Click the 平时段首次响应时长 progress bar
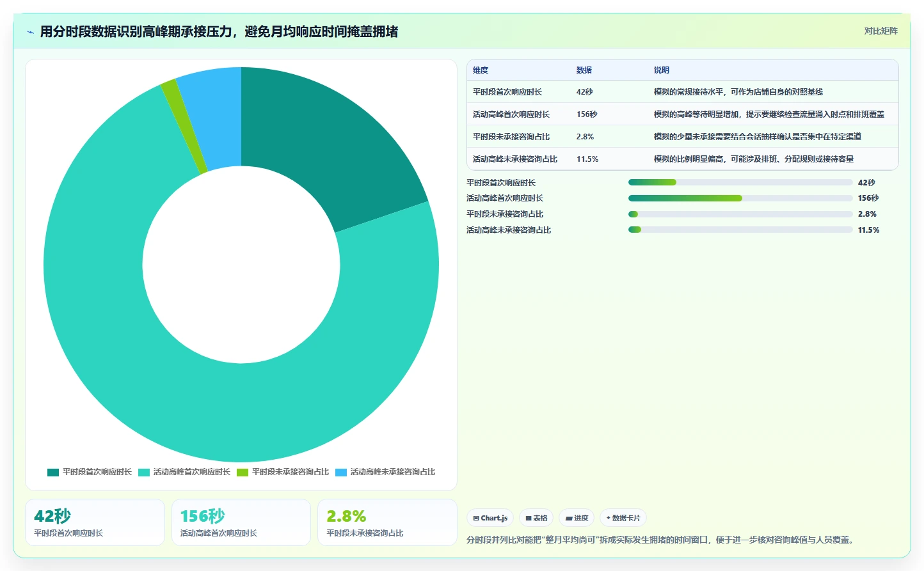This screenshot has height=571, width=924. (740, 183)
